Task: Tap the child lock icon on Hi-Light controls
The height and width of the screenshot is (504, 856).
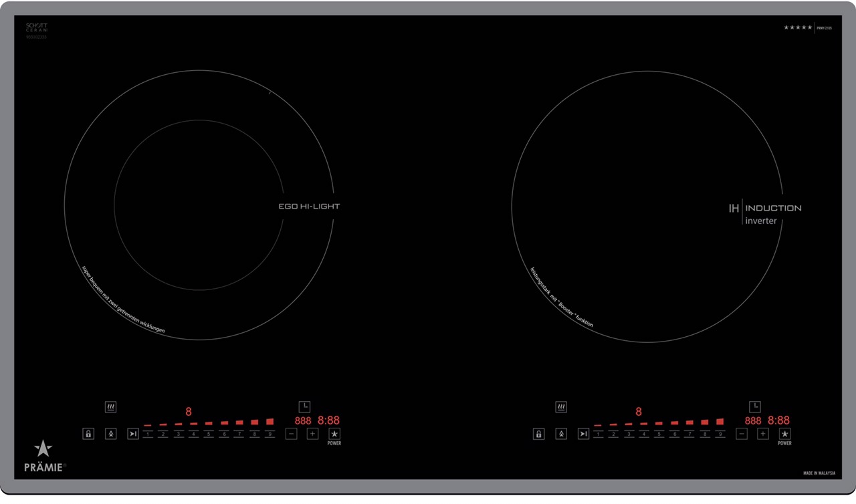Action: pyautogui.click(x=88, y=434)
